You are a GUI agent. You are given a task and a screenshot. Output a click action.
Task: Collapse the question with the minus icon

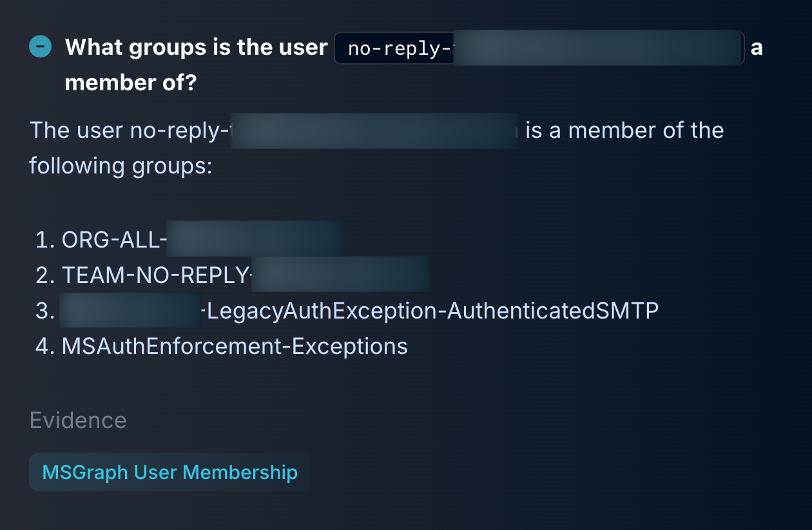click(x=41, y=46)
